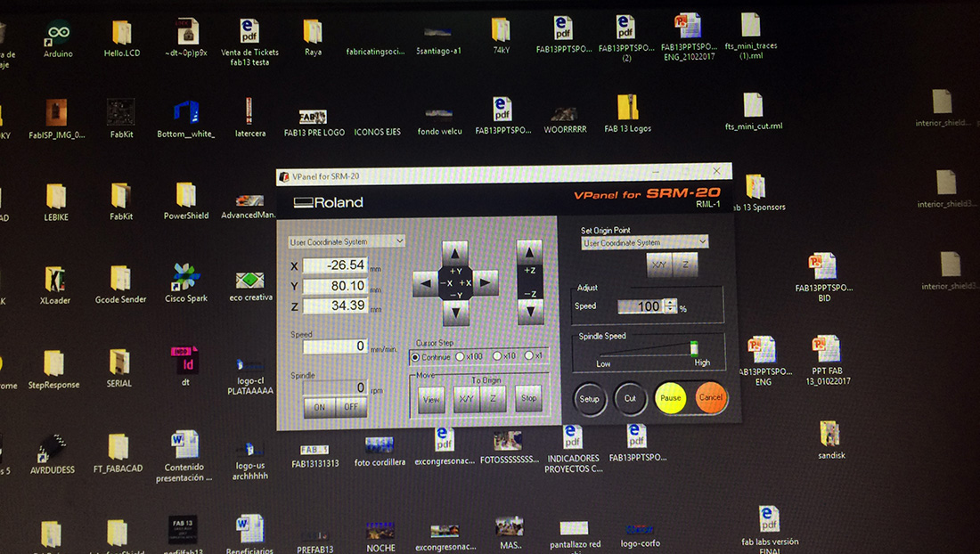Click the Cut button
This screenshot has width=980, height=554.
(630, 398)
